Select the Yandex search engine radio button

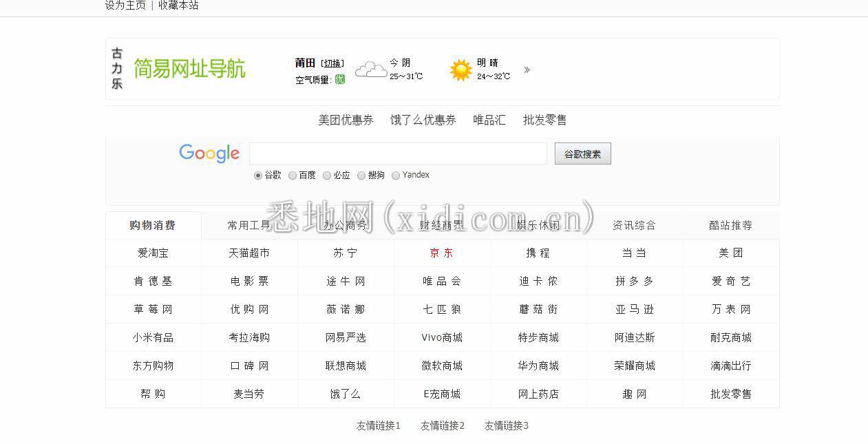(x=396, y=176)
